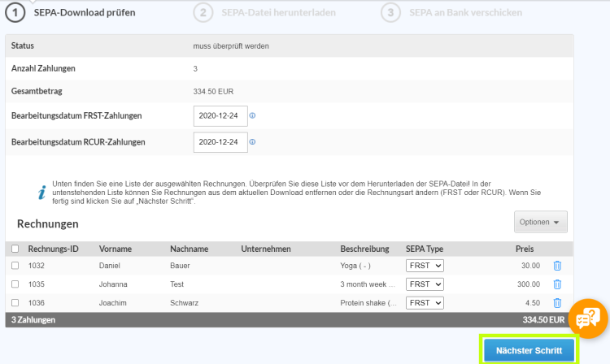Edit the FRST-Zahlungen date field
Viewport: 610px width, 364px height.
tap(220, 116)
